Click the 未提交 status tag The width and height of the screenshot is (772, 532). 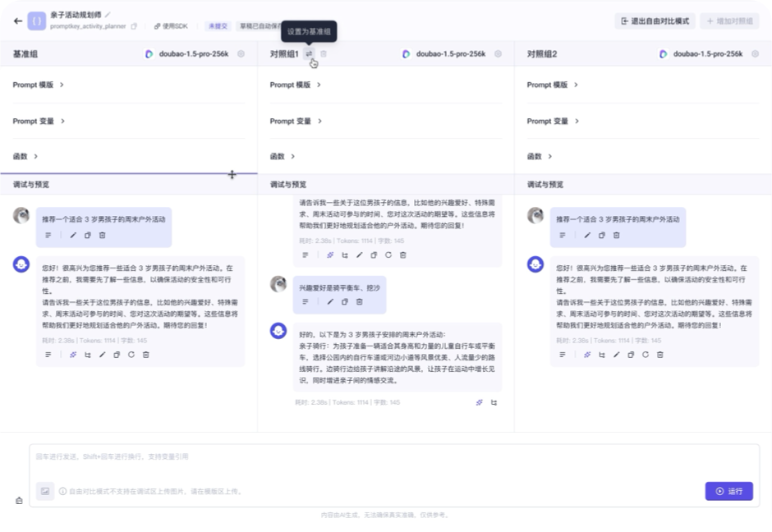point(218,26)
